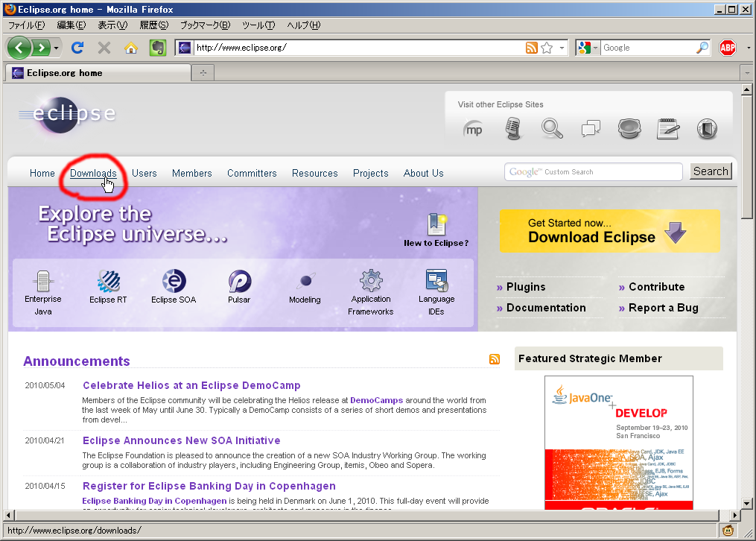
Task: Open the ツール(T) menu
Action: pos(259,25)
